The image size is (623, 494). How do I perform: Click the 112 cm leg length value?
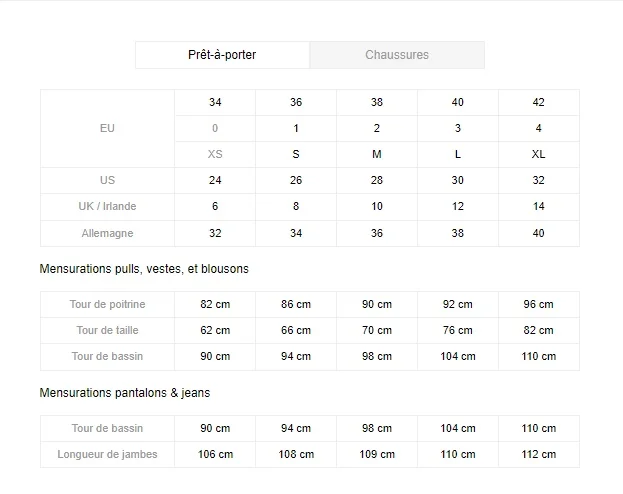[538, 454]
